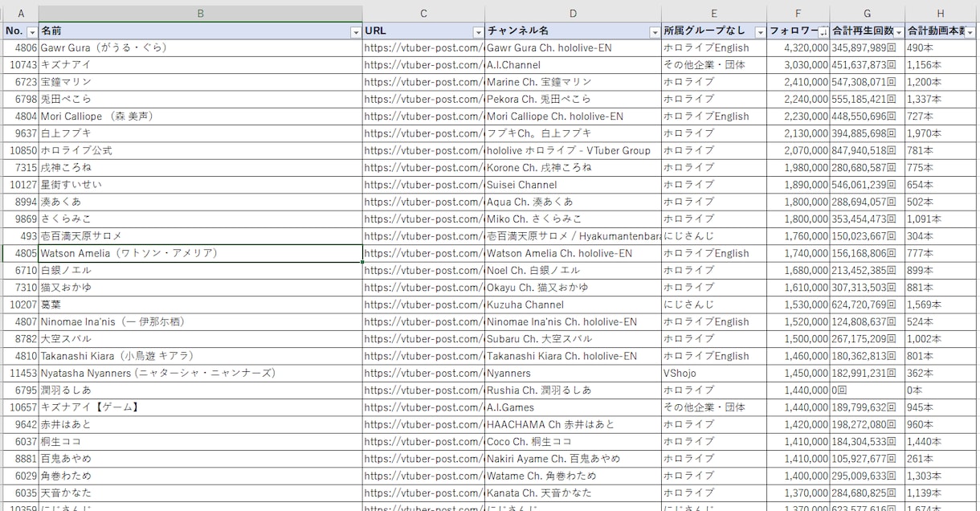Click the name cell "葛葉"
This screenshot has height=511, width=980.
(201, 305)
